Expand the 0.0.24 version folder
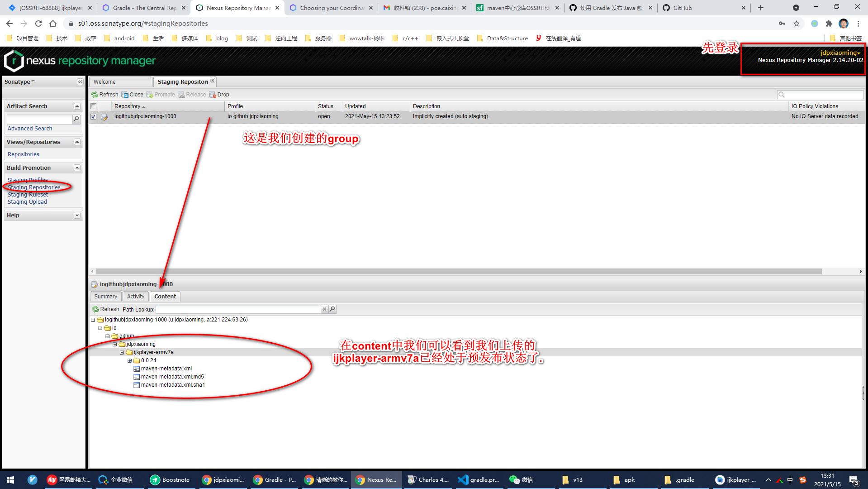 (129, 360)
